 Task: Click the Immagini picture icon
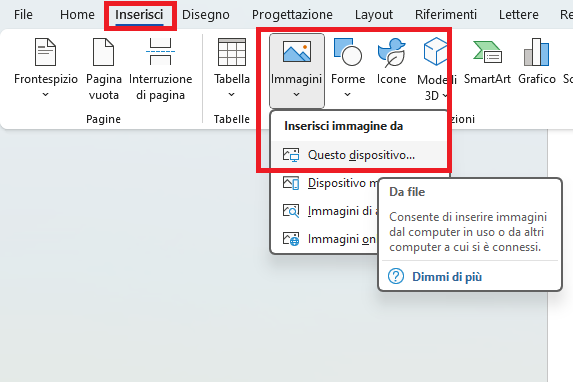(x=297, y=52)
